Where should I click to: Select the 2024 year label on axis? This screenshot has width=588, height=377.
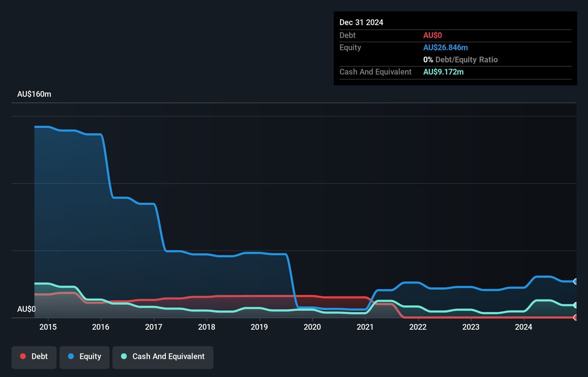pos(524,327)
